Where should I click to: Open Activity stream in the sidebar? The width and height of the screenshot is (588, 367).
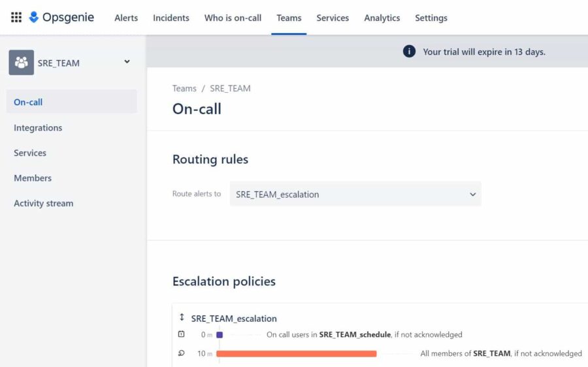click(x=44, y=203)
